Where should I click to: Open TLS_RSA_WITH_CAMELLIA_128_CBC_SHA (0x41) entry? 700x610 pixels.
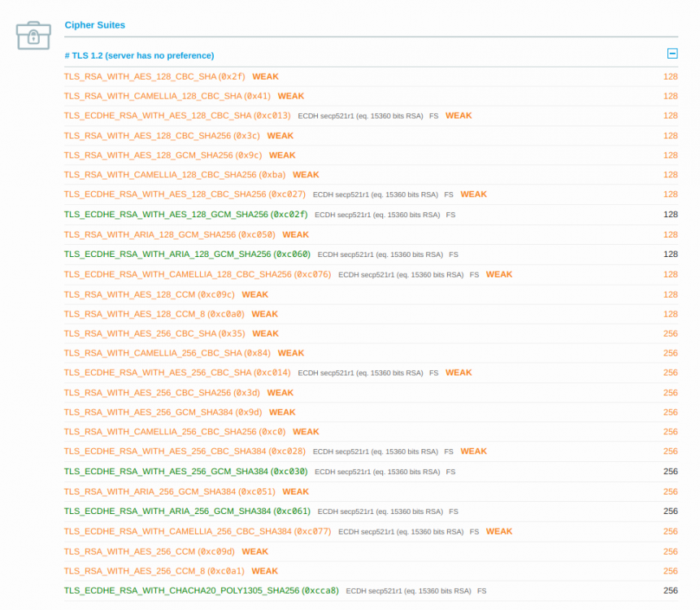167,96
